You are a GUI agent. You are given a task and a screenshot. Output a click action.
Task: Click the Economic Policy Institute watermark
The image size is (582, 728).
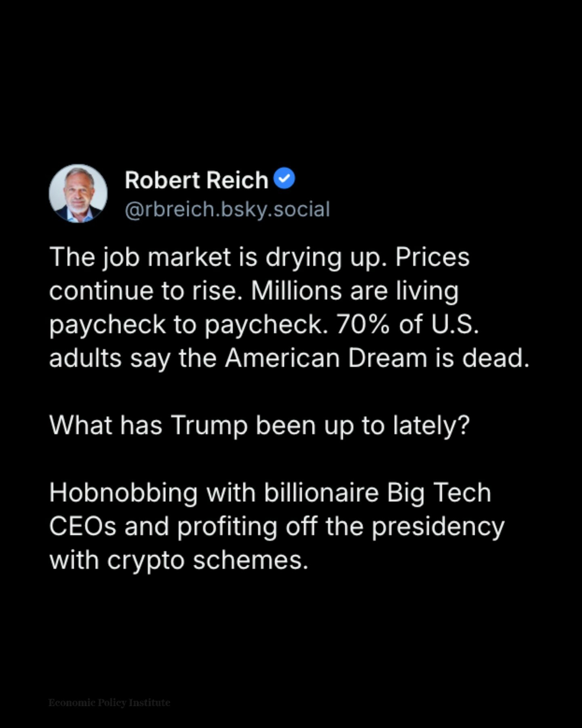tap(109, 703)
